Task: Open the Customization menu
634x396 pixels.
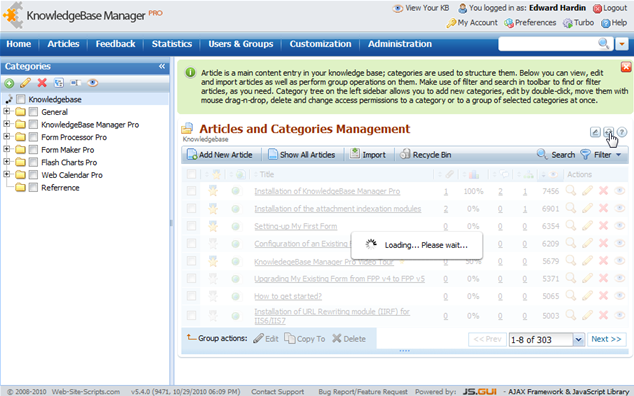Action: click(320, 44)
